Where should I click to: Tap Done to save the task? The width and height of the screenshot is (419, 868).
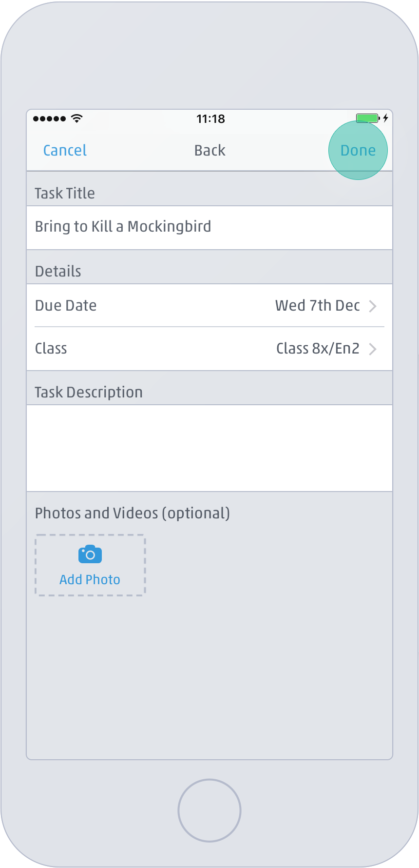[358, 150]
